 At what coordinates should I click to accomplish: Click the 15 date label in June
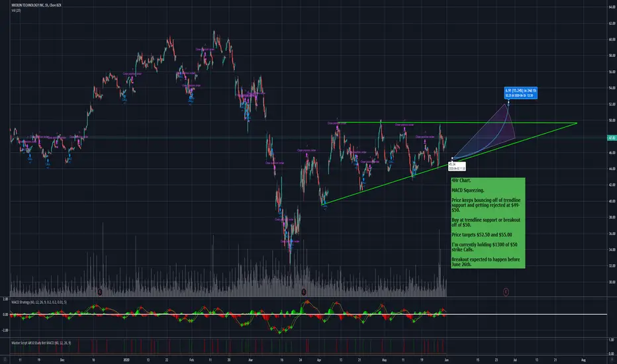(x=478, y=359)
